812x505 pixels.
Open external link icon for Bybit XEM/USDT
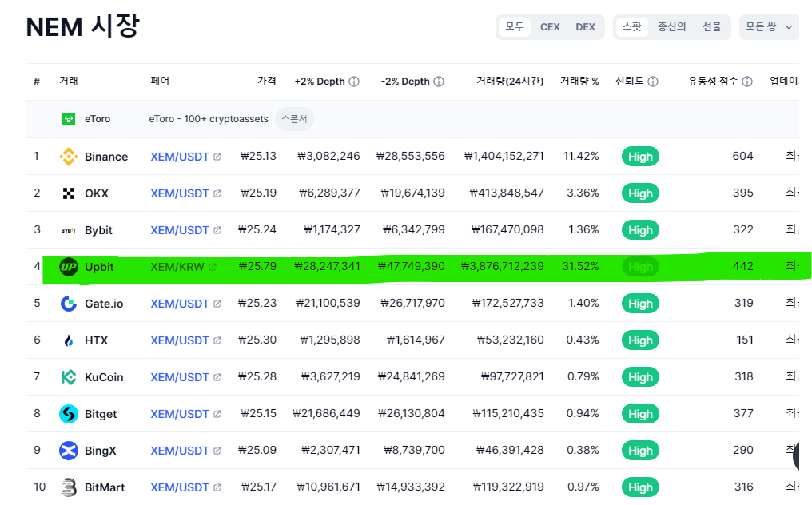(217, 230)
